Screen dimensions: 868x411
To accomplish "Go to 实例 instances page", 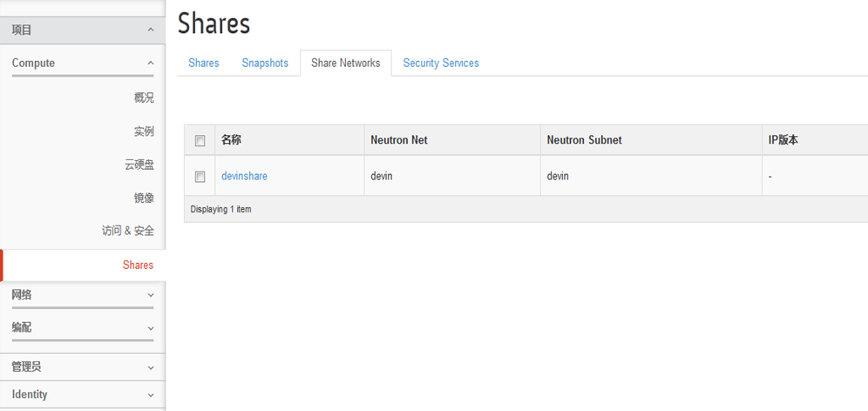I will [x=144, y=131].
